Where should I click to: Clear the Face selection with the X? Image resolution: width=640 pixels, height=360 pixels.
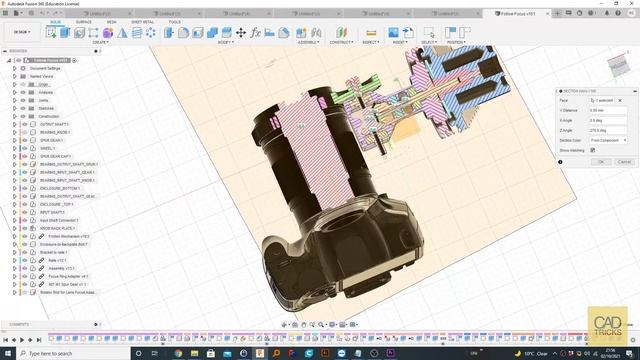[620, 100]
